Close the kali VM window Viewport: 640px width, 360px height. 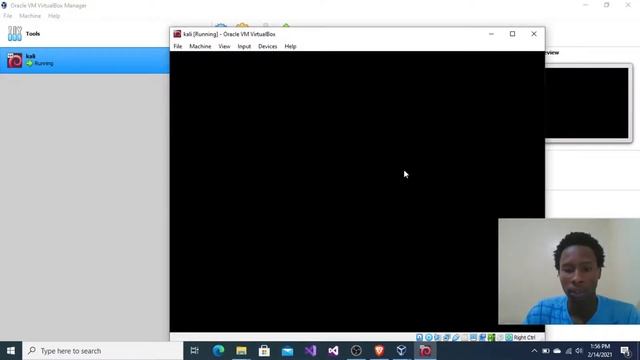(534, 34)
